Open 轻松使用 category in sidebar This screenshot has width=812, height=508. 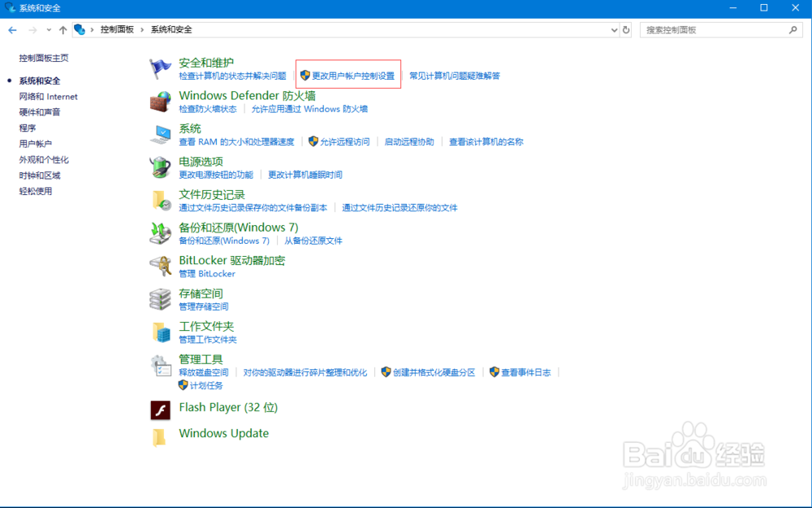[36, 191]
